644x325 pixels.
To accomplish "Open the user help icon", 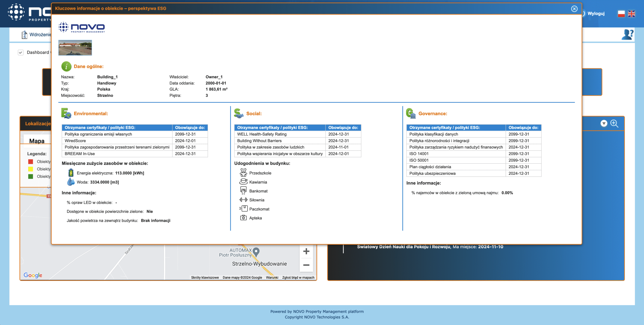I will [x=627, y=35].
